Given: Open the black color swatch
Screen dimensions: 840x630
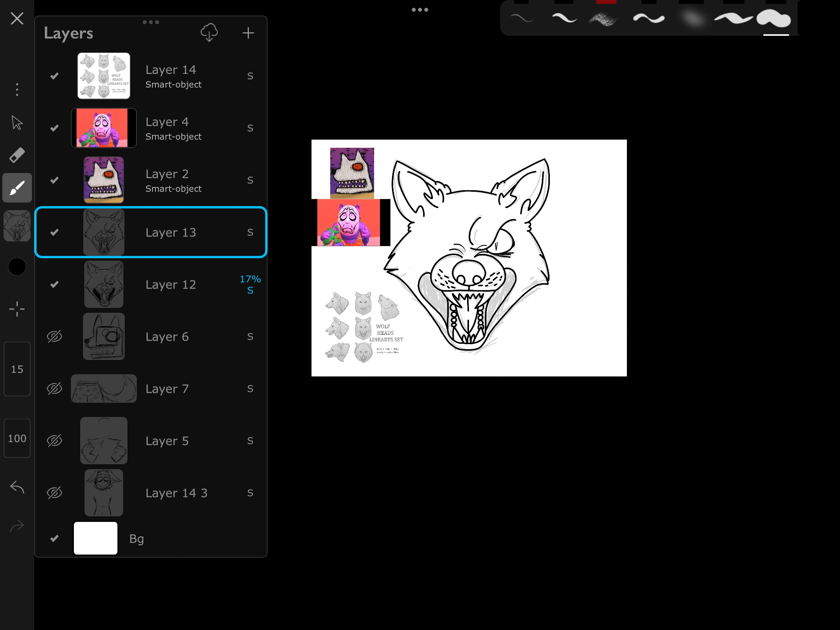Looking at the screenshot, I should 17,267.
